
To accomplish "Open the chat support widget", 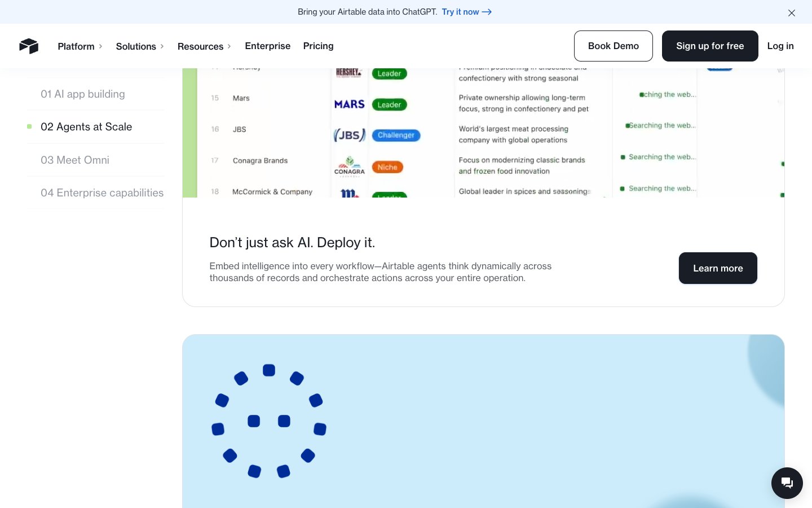I will (x=787, y=483).
